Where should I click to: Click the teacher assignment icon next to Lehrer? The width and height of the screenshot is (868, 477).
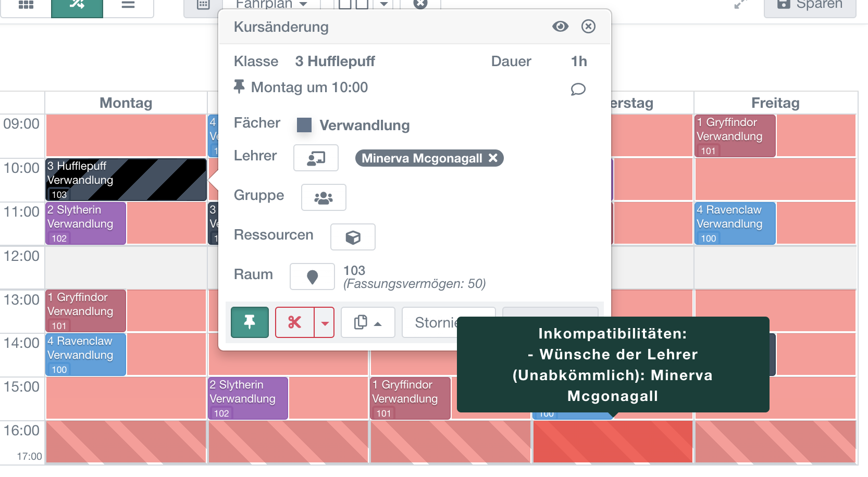click(x=316, y=158)
